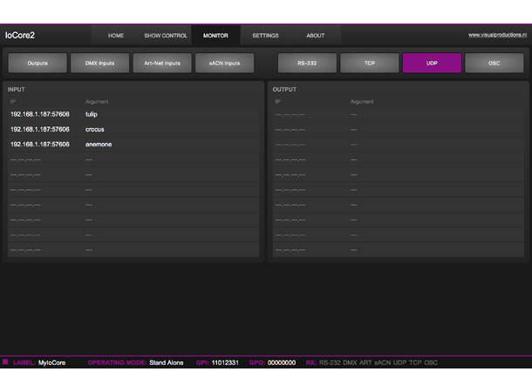The height and width of the screenshot is (392, 532).
Task: Click the tulip input row
Action: 131,114
